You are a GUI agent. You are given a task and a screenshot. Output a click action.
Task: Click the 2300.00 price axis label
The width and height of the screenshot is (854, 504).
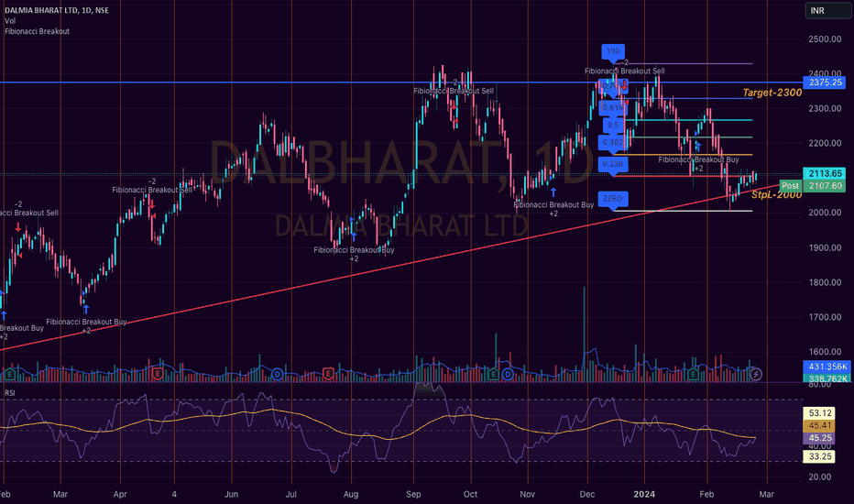[825, 108]
